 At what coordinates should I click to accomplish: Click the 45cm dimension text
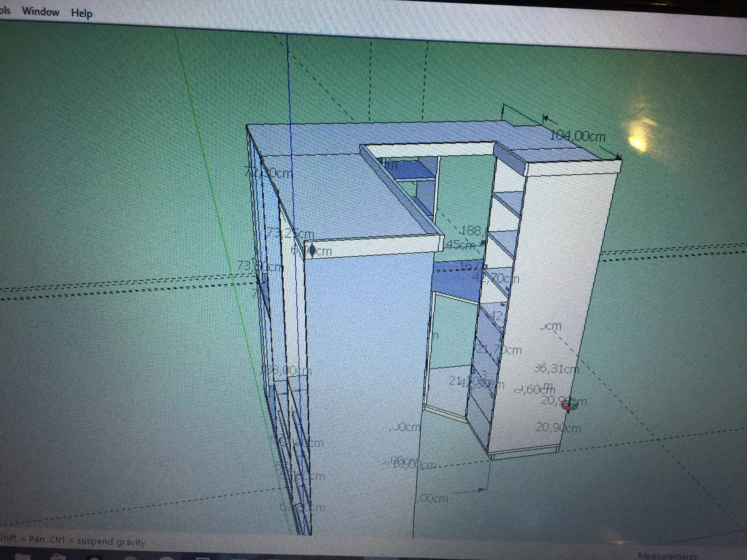pyautogui.click(x=460, y=245)
